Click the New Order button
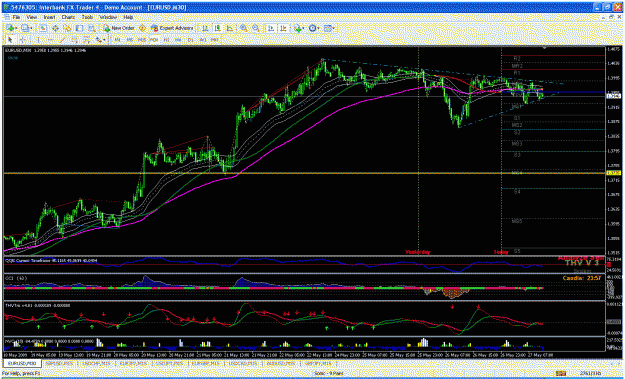The width and height of the screenshot is (625, 379). [x=119, y=28]
